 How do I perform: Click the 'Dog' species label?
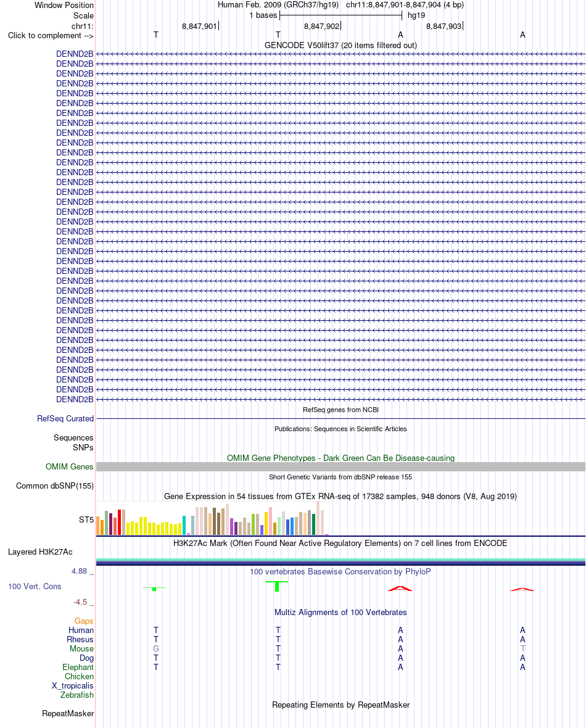coord(86,658)
